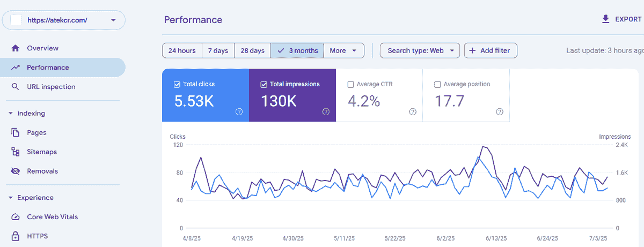The height and width of the screenshot is (247, 644).
Task: Open the Search type: Web dropdown
Action: [x=420, y=51]
